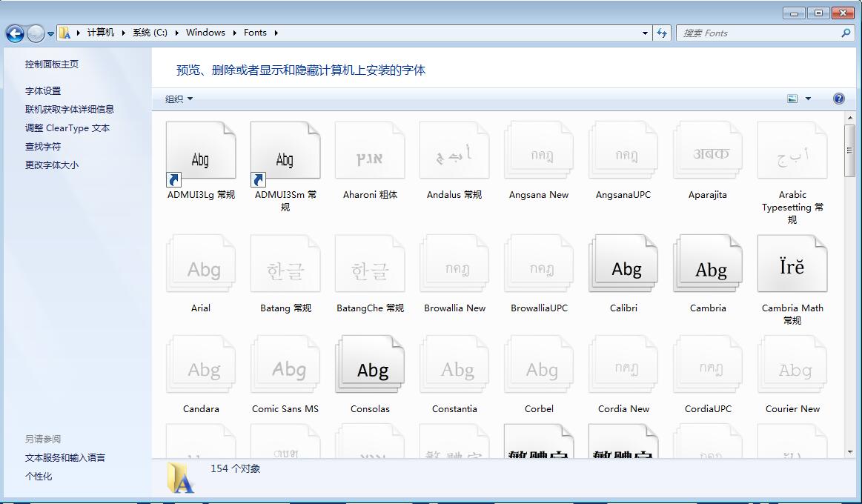The image size is (862, 504).
Task: Select the Angsana New font icon
Action: [x=539, y=151]
